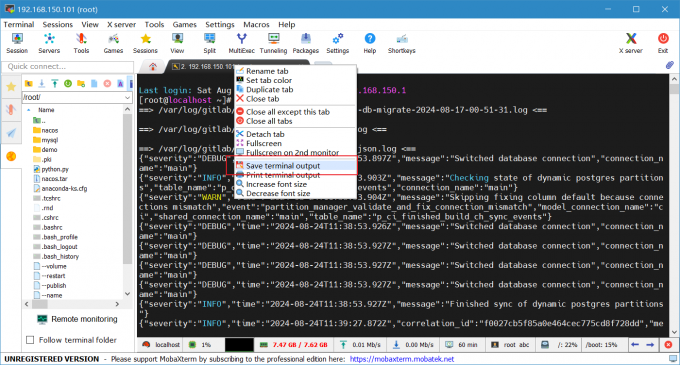
Task: Click the upload file icon in SFTP toolbar
Action: click(55, 83)
